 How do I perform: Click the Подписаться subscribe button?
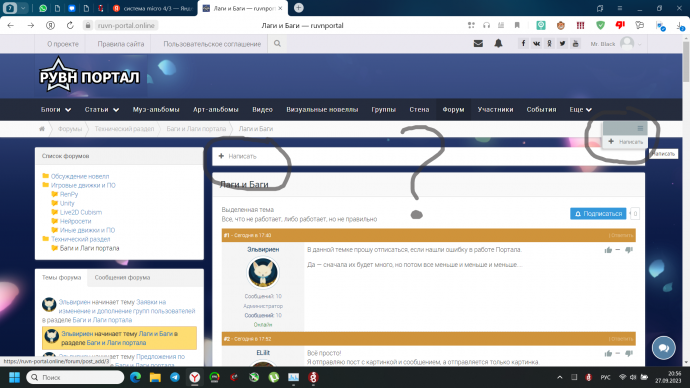(598, 213)
